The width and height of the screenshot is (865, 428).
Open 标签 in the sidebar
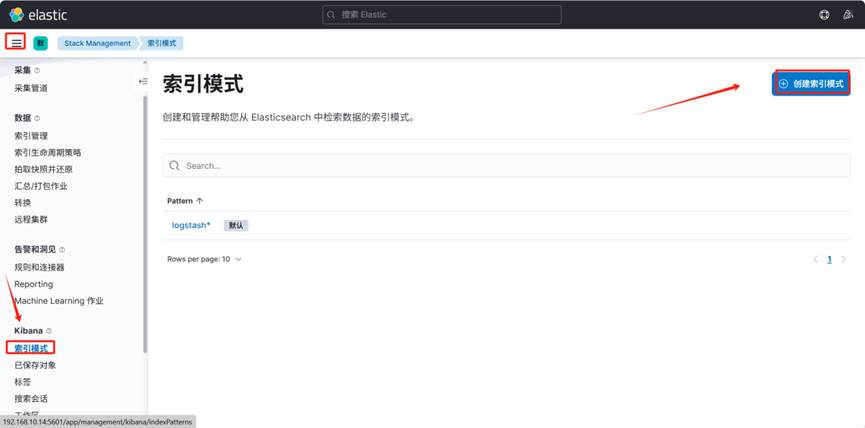[23, 382]
